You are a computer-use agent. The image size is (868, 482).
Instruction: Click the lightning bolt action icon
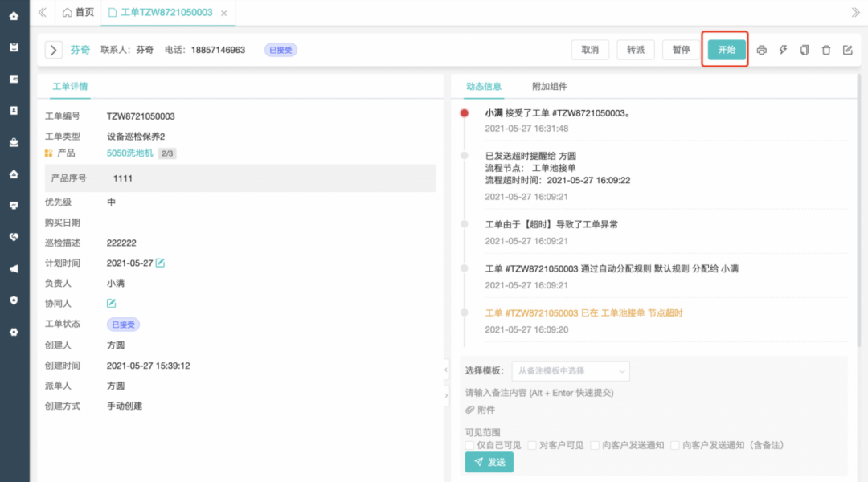[783, 50]
